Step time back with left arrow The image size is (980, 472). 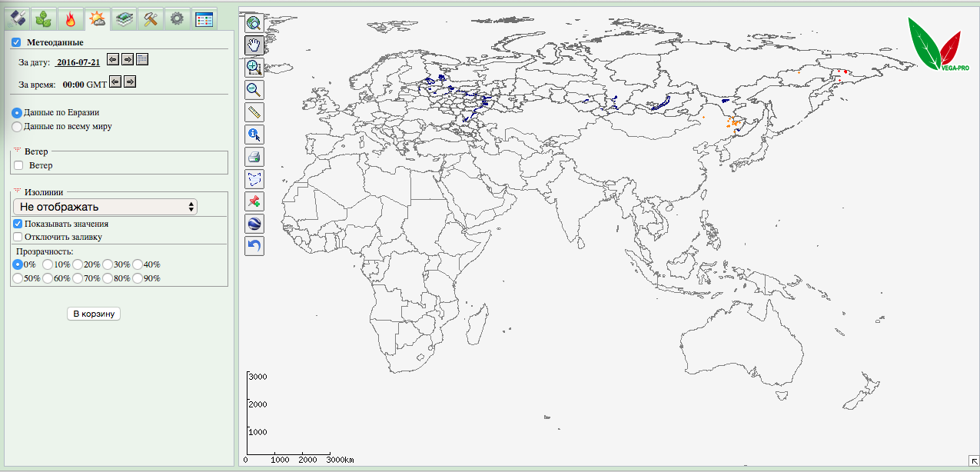115,81
